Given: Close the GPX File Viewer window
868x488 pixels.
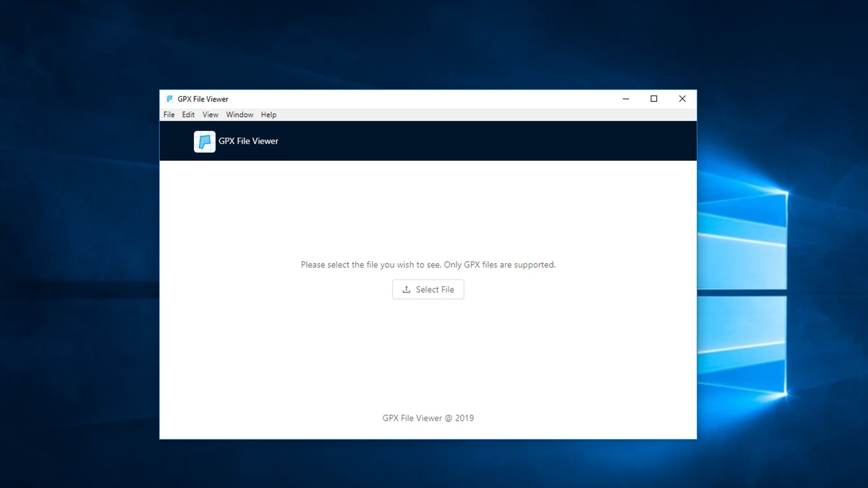Looking at the screenshot, I should [x=682, y=99].
